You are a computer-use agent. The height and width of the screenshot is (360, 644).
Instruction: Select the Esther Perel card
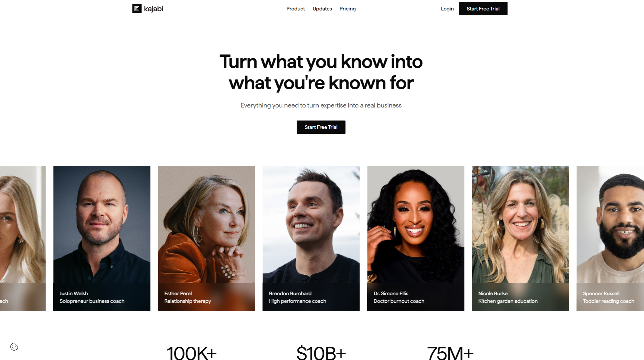(x=206, y=238)
